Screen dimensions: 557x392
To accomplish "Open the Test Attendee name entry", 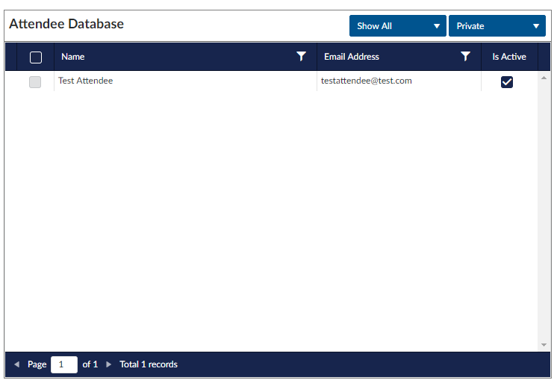I will point(86,81).
